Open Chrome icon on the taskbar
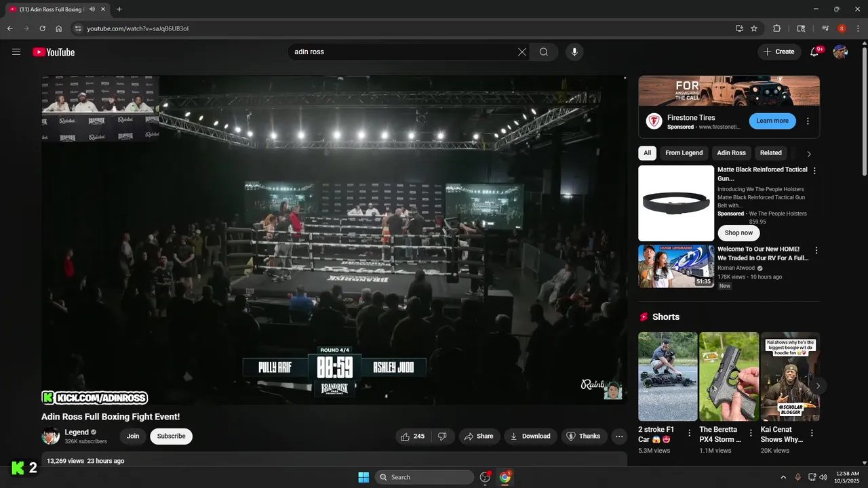 505,477
